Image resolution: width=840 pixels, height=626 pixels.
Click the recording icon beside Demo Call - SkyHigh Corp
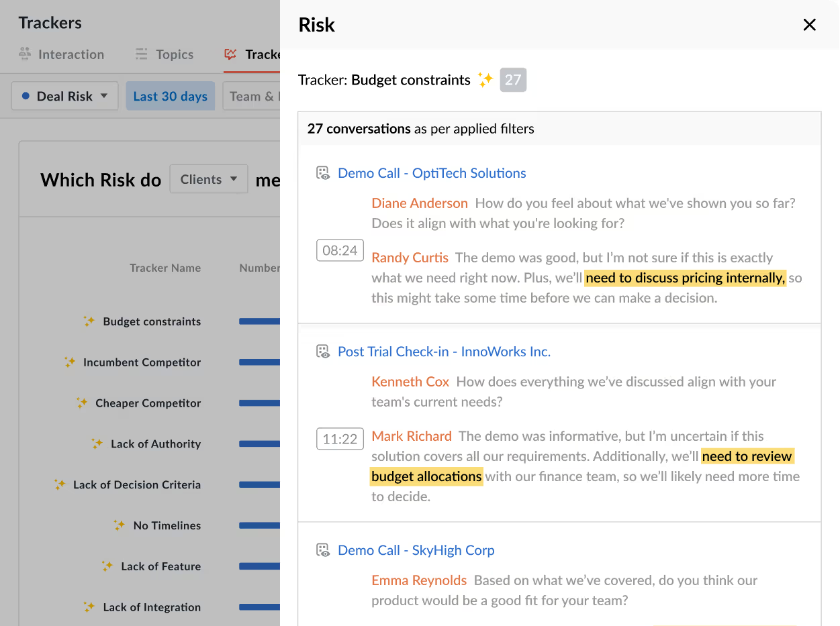click(323, 550)
